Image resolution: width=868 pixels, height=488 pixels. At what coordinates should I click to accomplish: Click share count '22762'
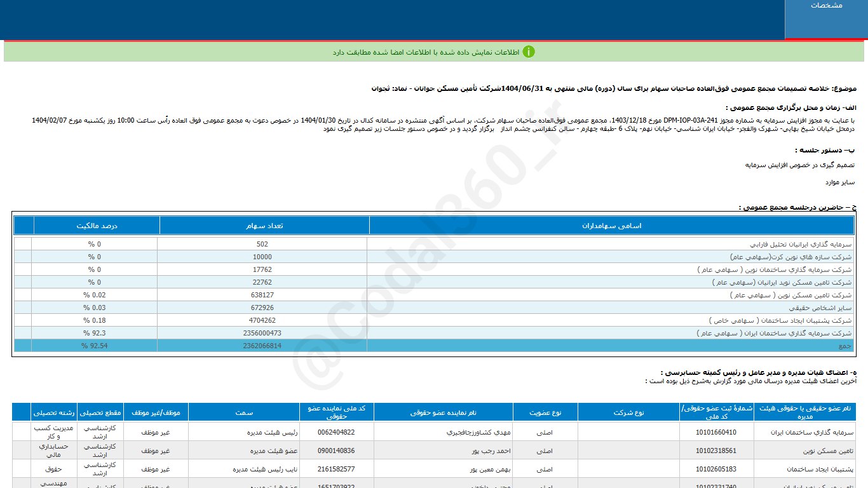tap(262, 282)
